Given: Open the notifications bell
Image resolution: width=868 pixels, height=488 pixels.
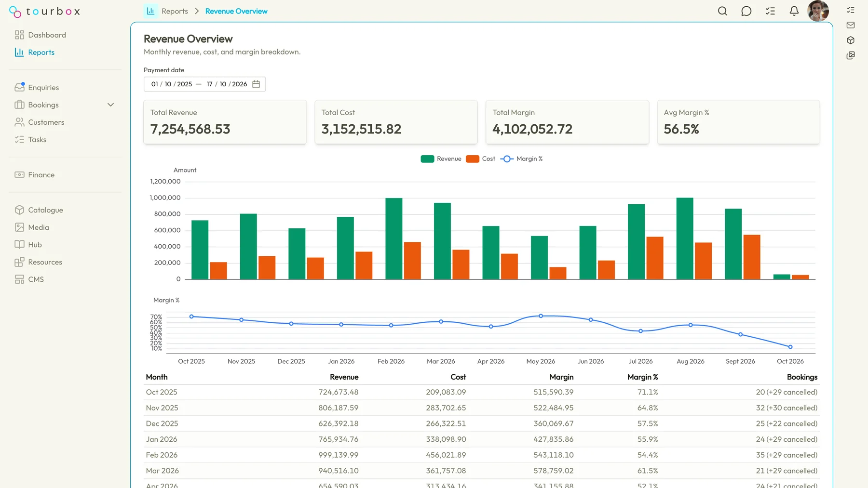Looking at the screenshot, I should click(794, 11).
